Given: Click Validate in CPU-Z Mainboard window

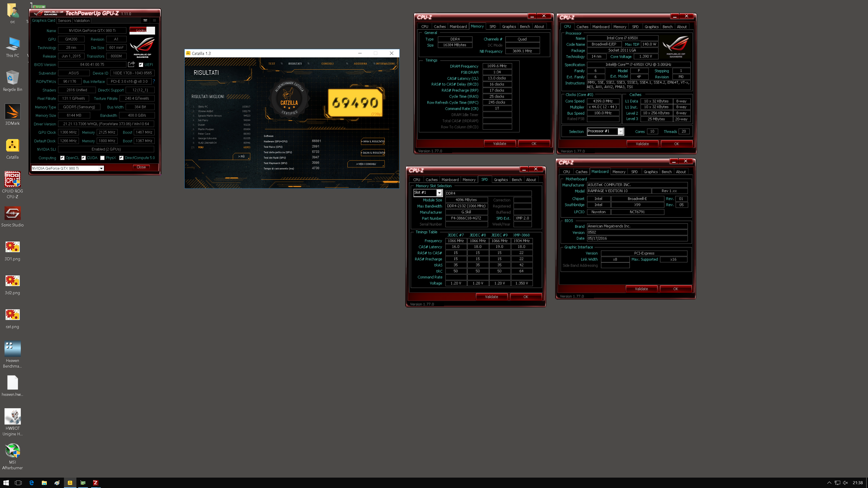Looking at the screenshot, I should coord(641,289).
